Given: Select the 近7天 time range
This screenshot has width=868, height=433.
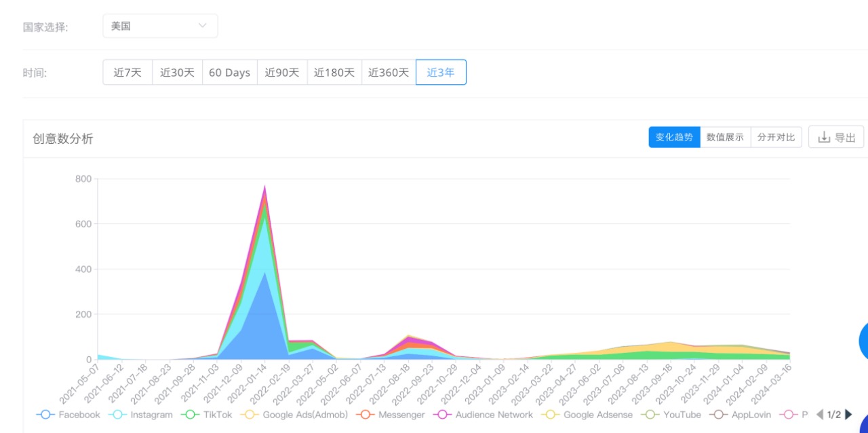Looking at the screenshot, I should tap(127, 73).
